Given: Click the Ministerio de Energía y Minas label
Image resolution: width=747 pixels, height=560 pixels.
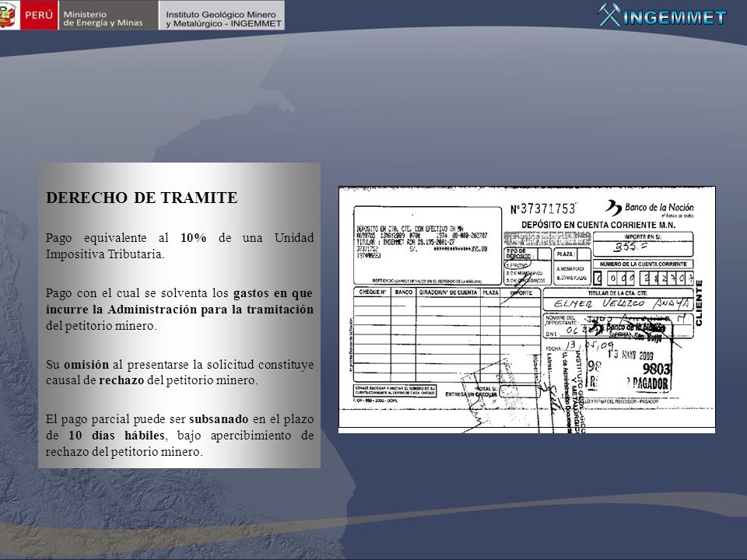Looking at the screenshot, I should point(103,19).
